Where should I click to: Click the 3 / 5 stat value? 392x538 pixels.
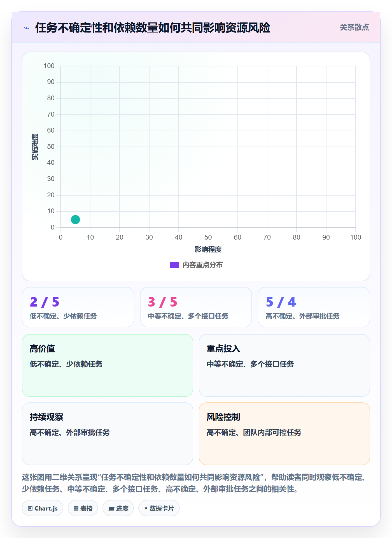pyautogui.click(x=163, y=302)
